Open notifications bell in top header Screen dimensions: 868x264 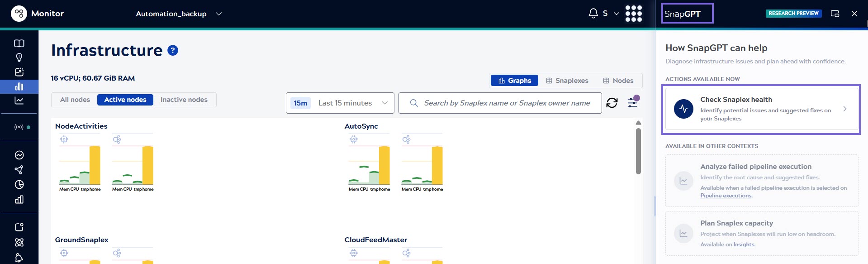click(x=593, y=14)
